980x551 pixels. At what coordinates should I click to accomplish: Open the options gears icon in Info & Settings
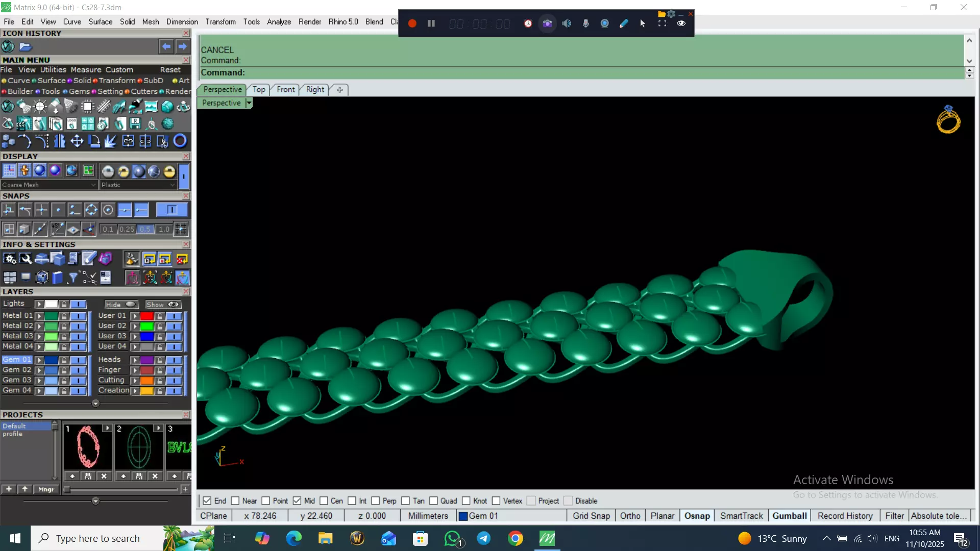(10, 259)
